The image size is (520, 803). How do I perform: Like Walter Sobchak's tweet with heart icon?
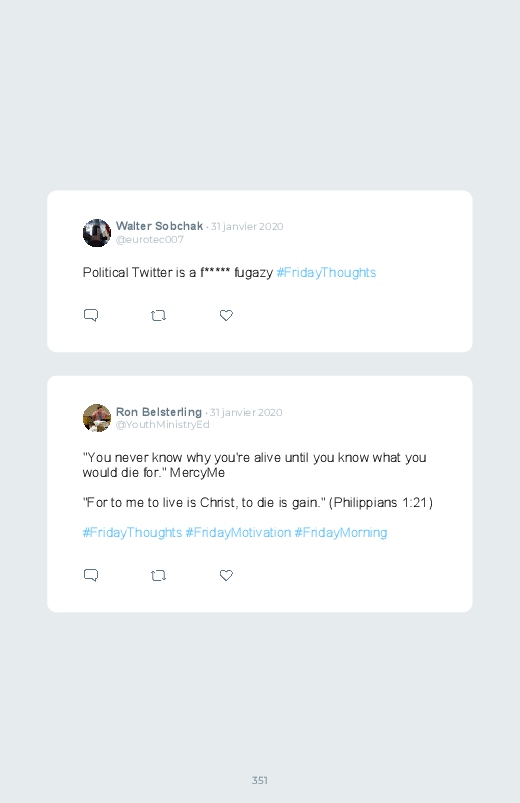(x=226, y=315)
